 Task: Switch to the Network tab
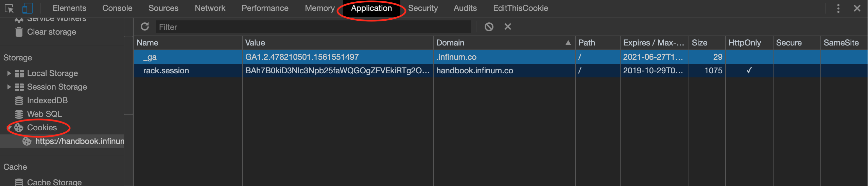pyautogui.click(x=210, y=8)
